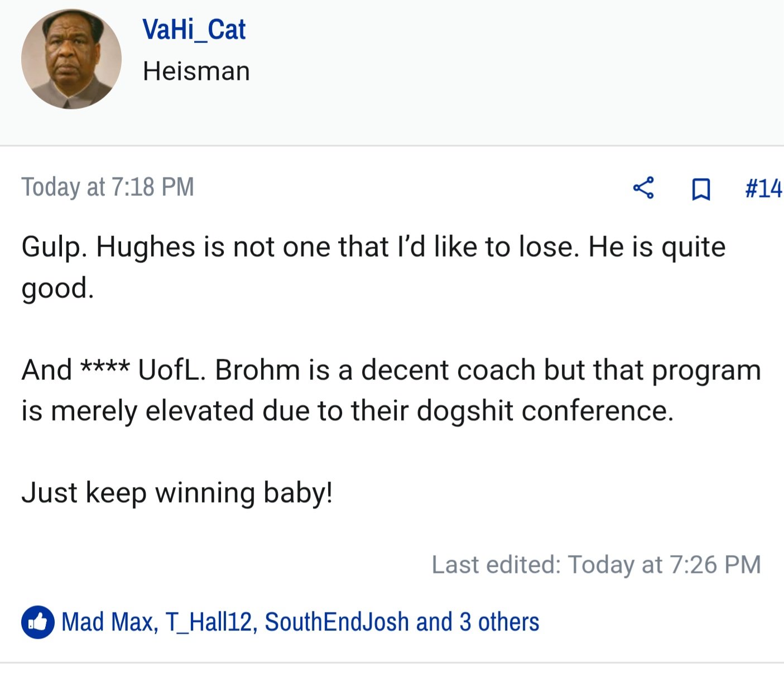Open VaHi_Cat's profile avatar picture
784x689 pixels.
[71, 59]
